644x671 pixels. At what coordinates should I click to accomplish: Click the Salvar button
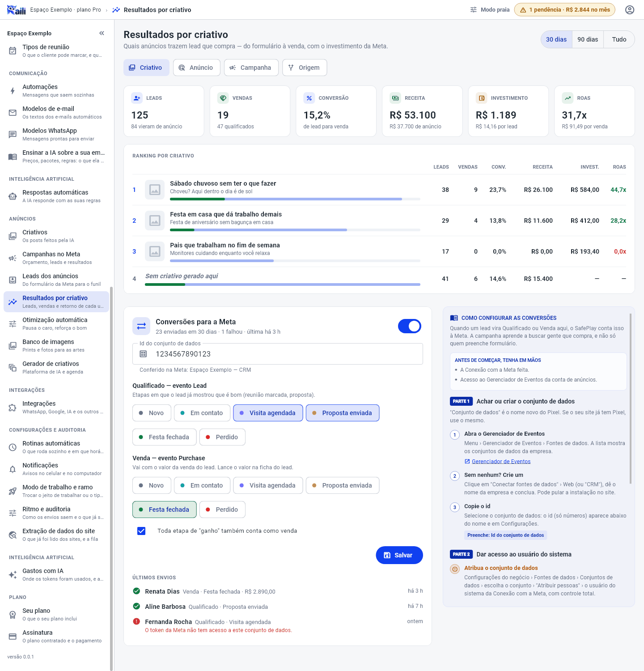(x=399, y=555)
